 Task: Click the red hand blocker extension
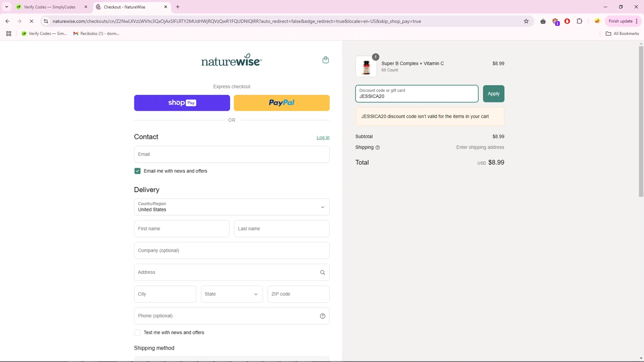pos(567,21)
